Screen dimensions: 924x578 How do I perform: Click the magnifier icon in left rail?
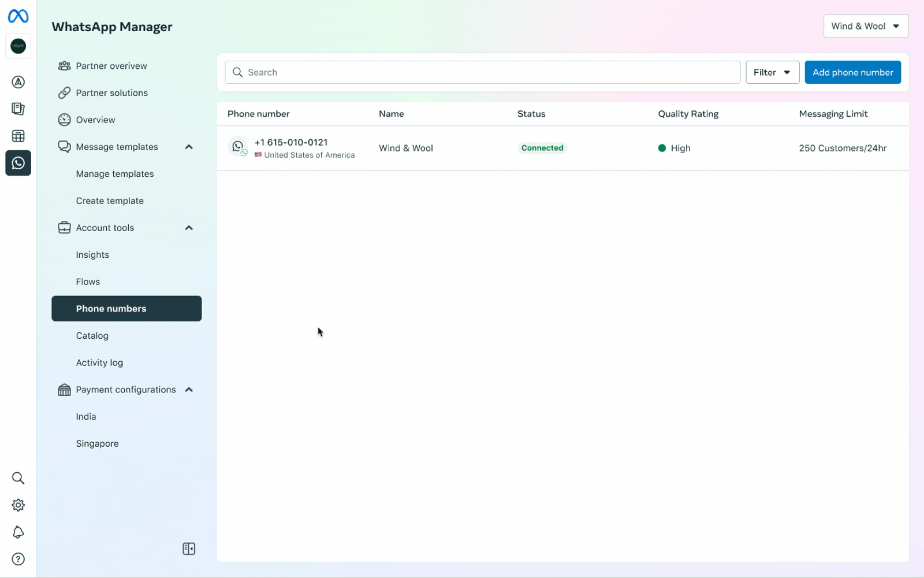(18, 478)
